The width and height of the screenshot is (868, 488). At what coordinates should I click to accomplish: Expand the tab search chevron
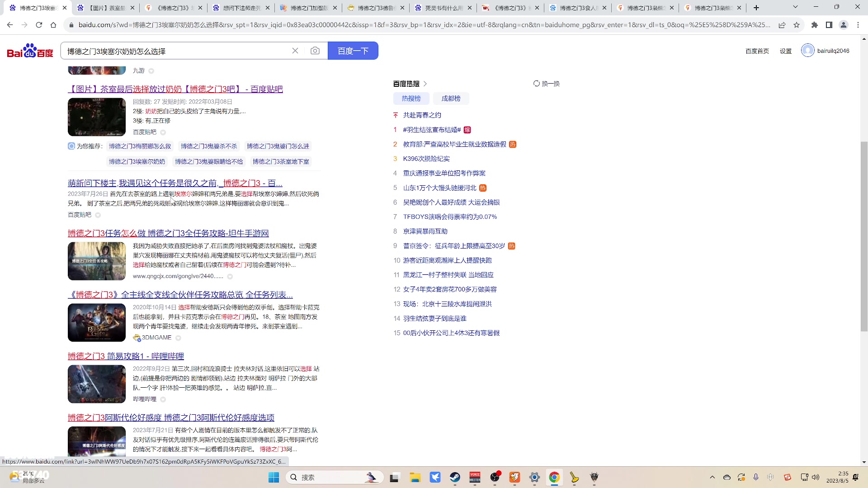(795, 7)
